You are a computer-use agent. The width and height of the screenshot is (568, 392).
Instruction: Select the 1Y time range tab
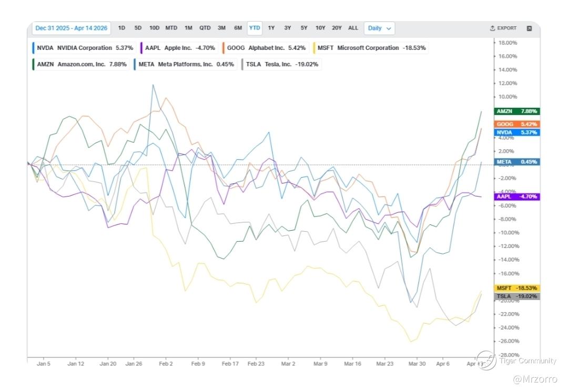(271, 28)
